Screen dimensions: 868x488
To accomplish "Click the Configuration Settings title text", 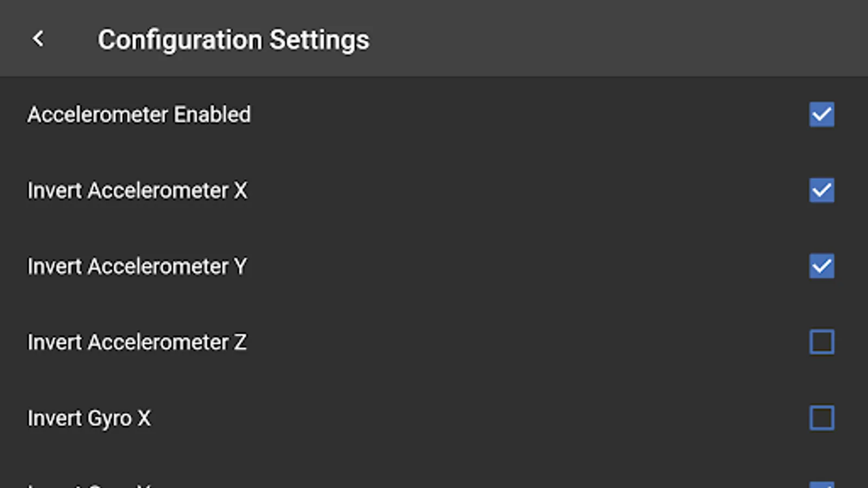I will (233, 40).
